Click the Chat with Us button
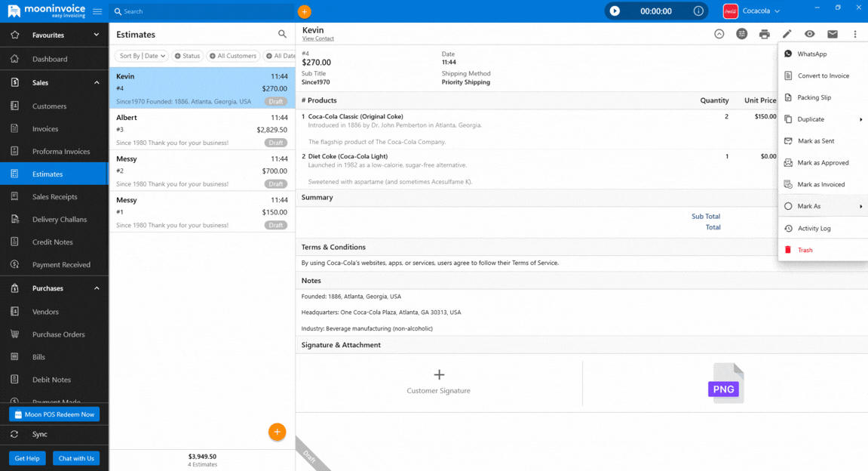This screenshot has height=471, width=868. click(x=76, y=458)
